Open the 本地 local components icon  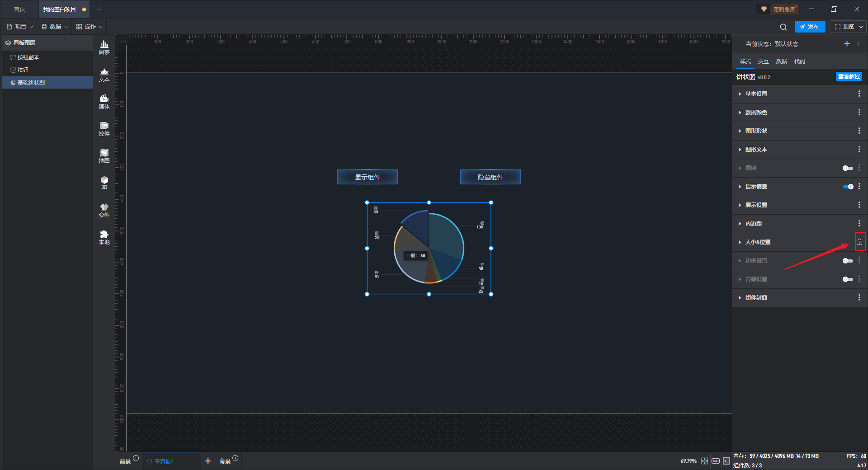(104, 237)
